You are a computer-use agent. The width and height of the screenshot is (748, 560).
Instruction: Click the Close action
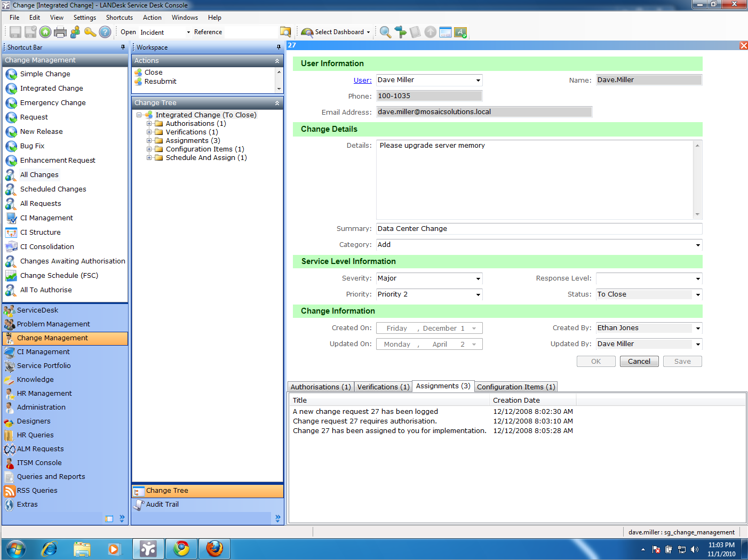(153, 73)
